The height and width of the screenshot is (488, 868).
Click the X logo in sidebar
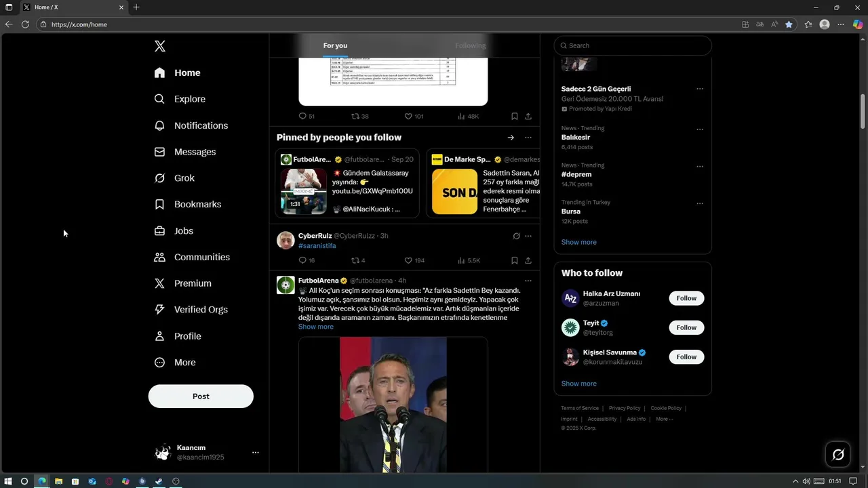[160, 46]
